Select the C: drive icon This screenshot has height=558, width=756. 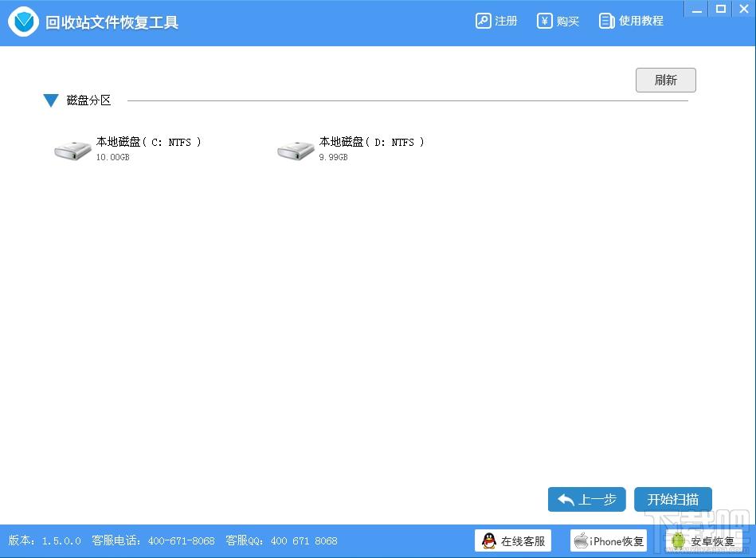point(72,150)
